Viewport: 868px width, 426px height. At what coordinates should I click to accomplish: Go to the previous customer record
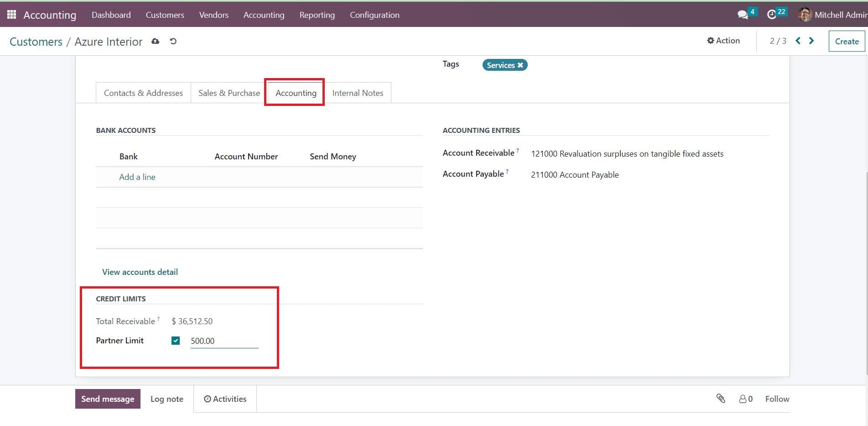(x=798, y=41)
